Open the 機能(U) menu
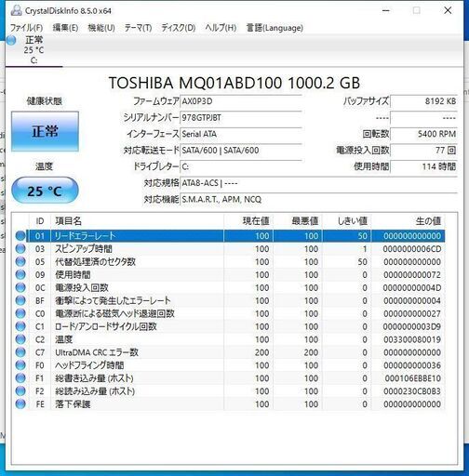The height and width of the screenshot is (476, 469). tap(101, 28)
